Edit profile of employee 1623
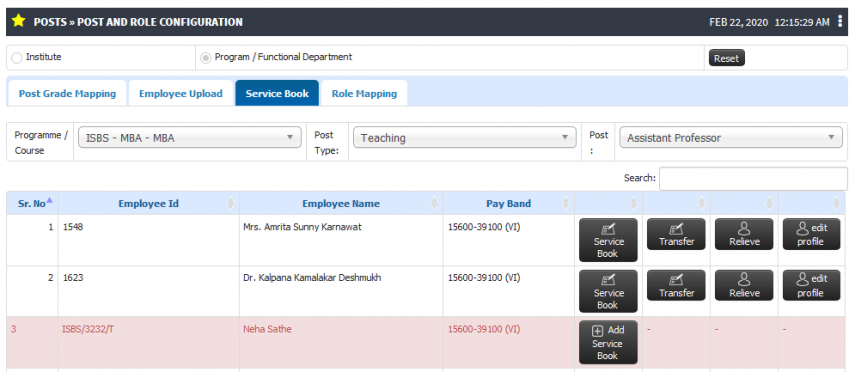The width and height of the screenshot is (855, 372). click(811, 285)
